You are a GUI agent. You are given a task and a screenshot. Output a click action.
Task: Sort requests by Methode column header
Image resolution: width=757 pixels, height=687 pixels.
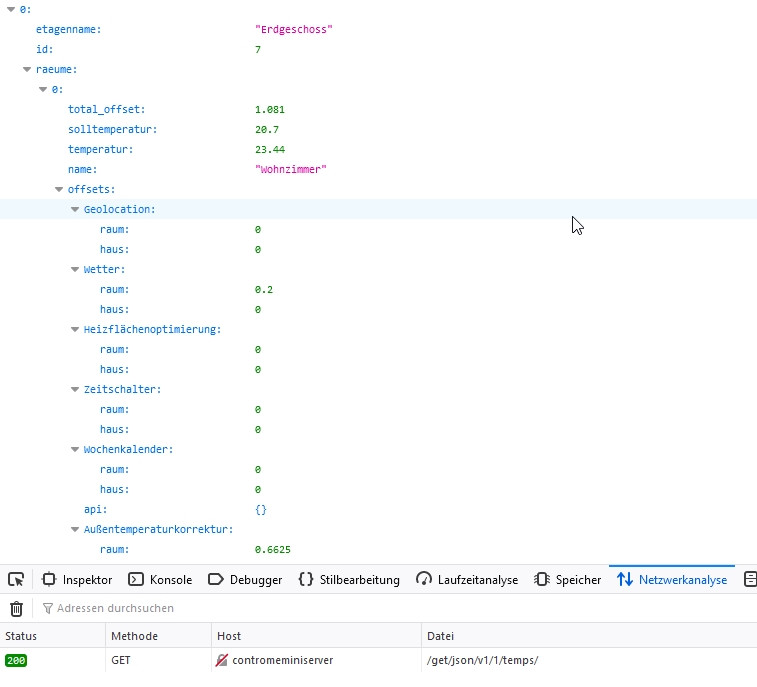click(x=134, y=636)
